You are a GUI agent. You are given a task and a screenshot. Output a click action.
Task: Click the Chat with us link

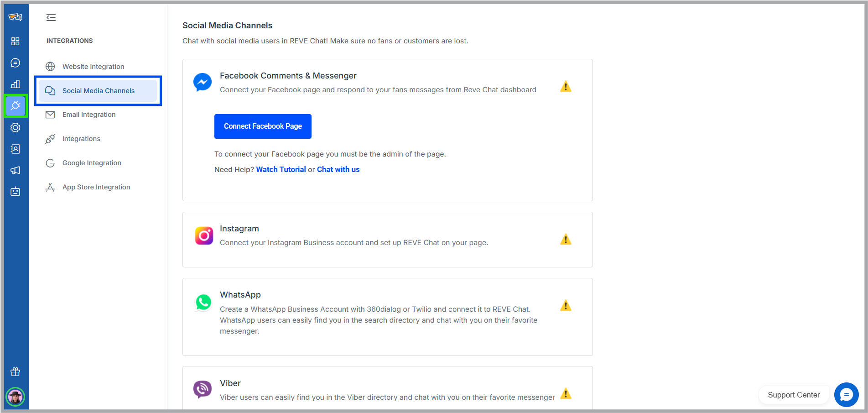coord(338,169)
